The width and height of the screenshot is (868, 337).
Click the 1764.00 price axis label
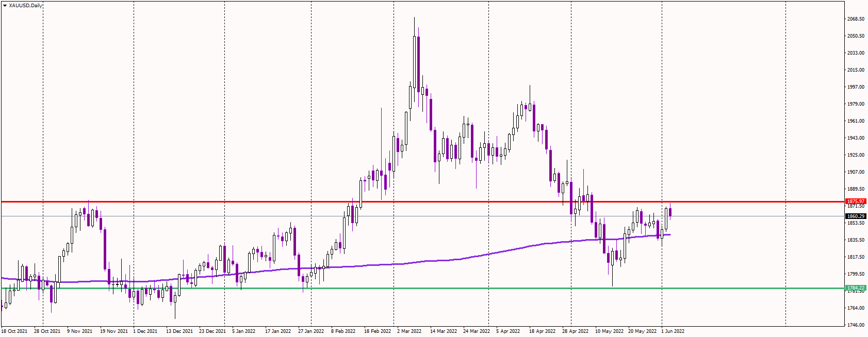(856, 308)
